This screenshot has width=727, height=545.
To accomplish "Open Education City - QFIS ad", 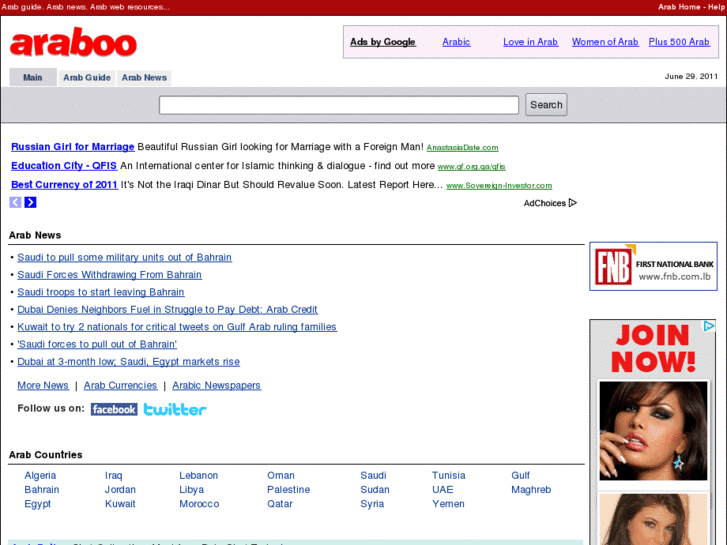I will point(64,166).
